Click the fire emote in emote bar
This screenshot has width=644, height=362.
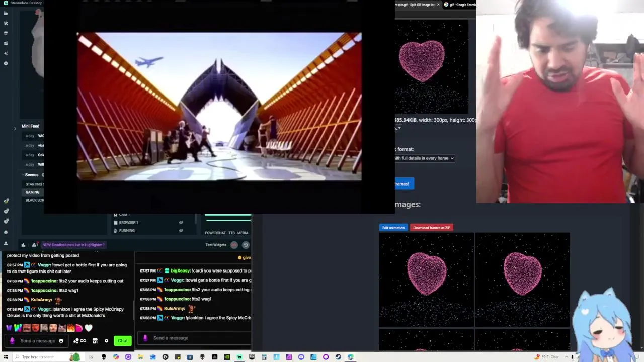click(70, 328)
